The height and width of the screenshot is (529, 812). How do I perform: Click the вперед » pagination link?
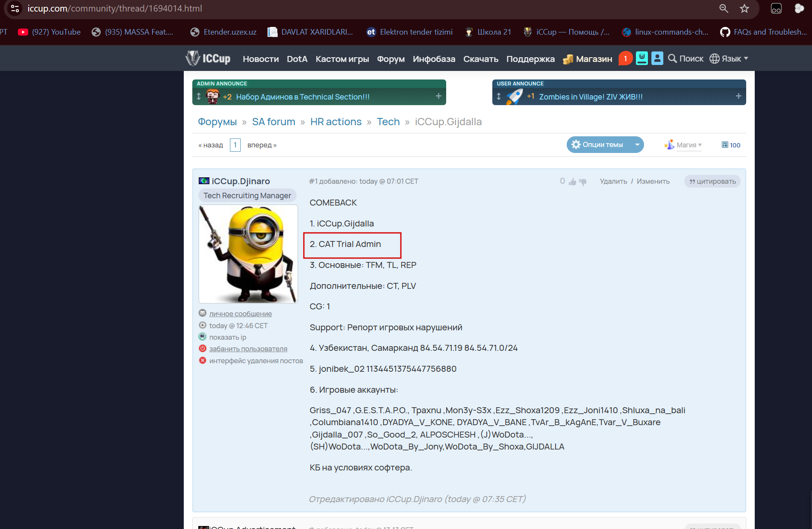click(262, 145)
